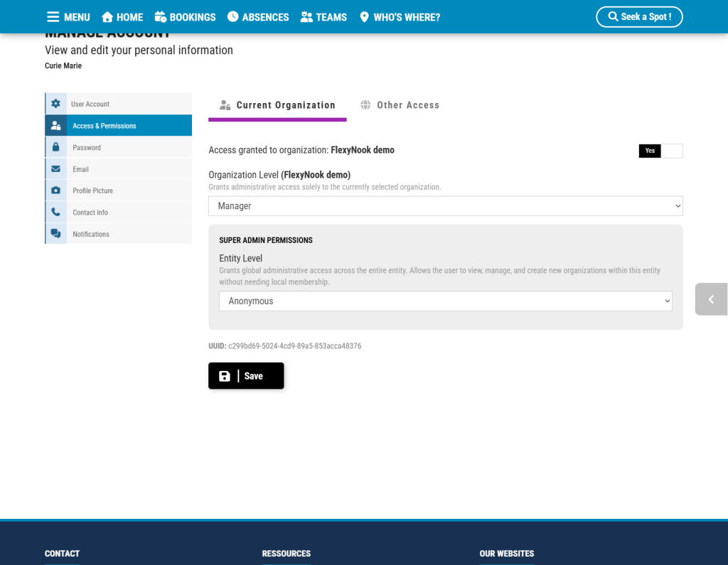Viewport: 728px width, 565px height.
Task: Click the Access & Permissions user-lock icon
Action: click(55, 125)
